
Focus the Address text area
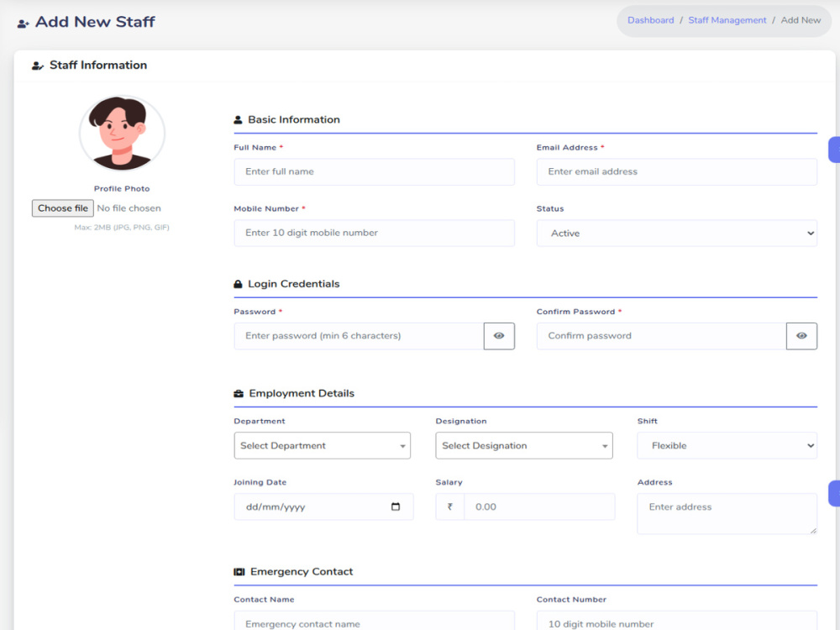pyautogui.click(x=727, y=514)
